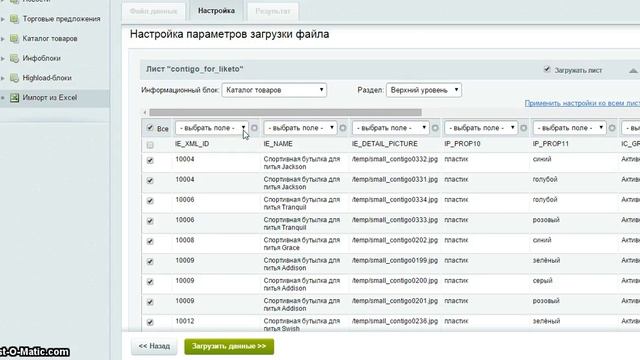The image size is (640, 360).
Task: Uncheck row with contigo0200.jpg
Action: point(150,282)
